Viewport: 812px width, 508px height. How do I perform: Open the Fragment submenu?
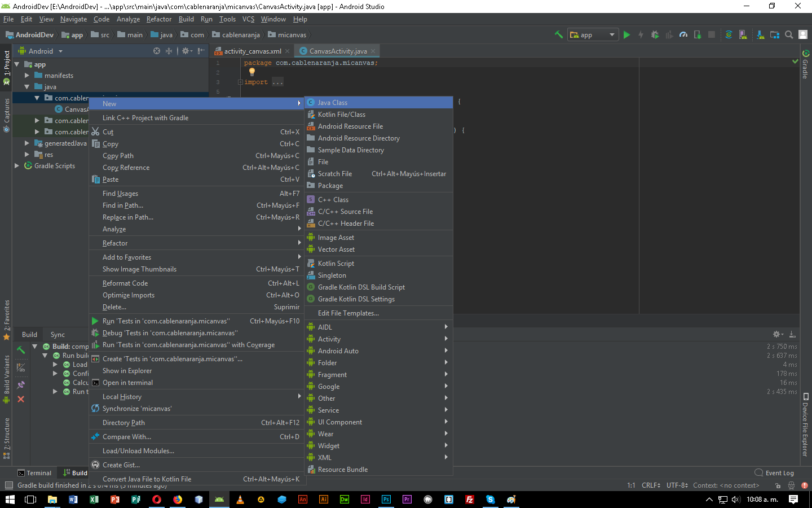pos(378,375)
